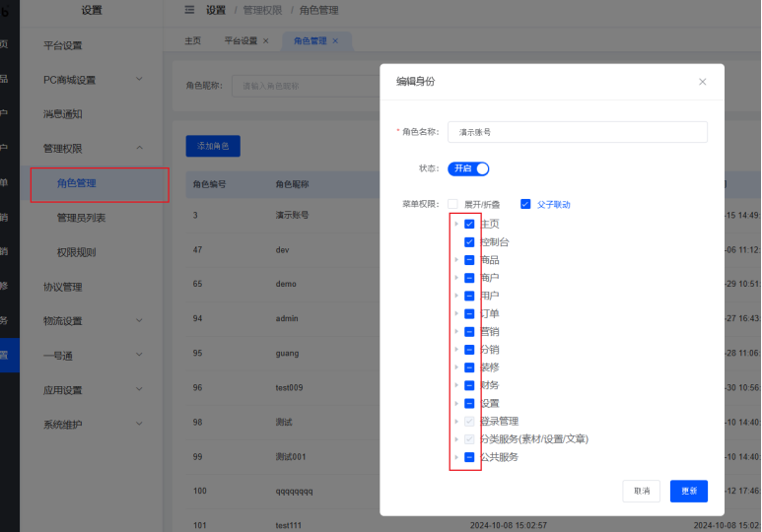Toggle the 订单 permission checkbox
This screenshot has height=532, width=762.
(x=469, y=314)
